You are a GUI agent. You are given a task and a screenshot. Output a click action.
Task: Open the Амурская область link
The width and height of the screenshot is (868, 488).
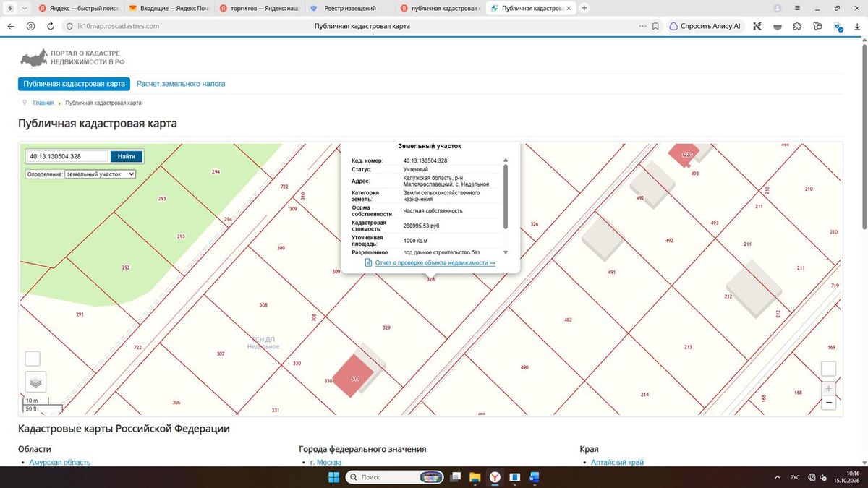point(60,463)
